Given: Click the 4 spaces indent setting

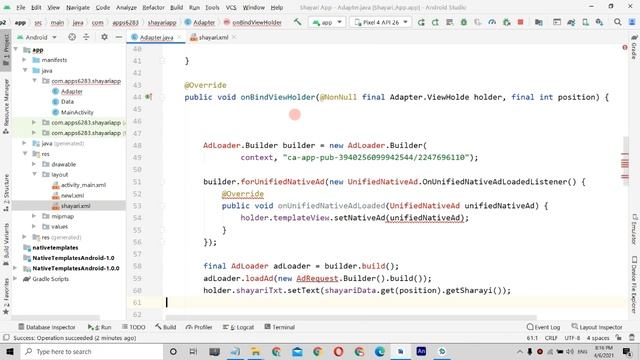Looking at the screenshot, I should (x=598, y=338).
